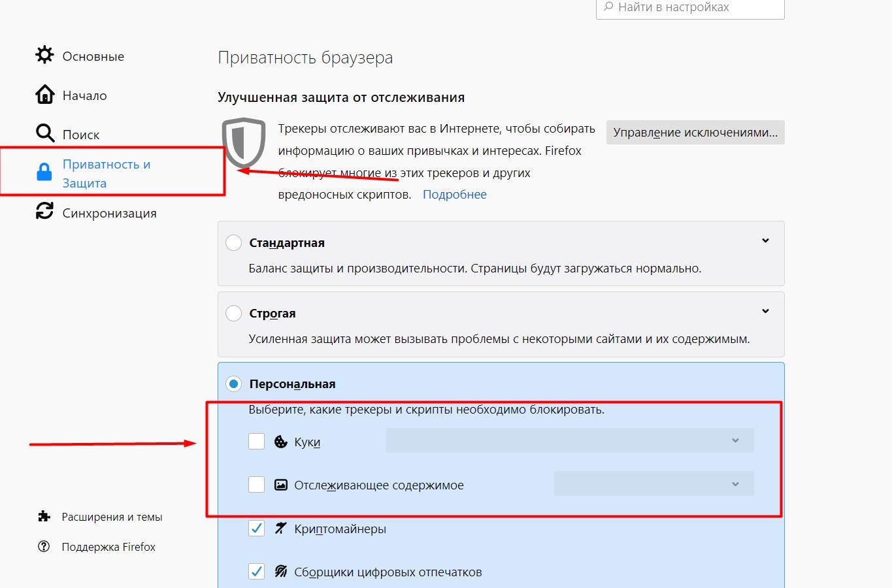Click the shield icon in tracking protection
Screen dimensions: 892x588
pos(243,142)
